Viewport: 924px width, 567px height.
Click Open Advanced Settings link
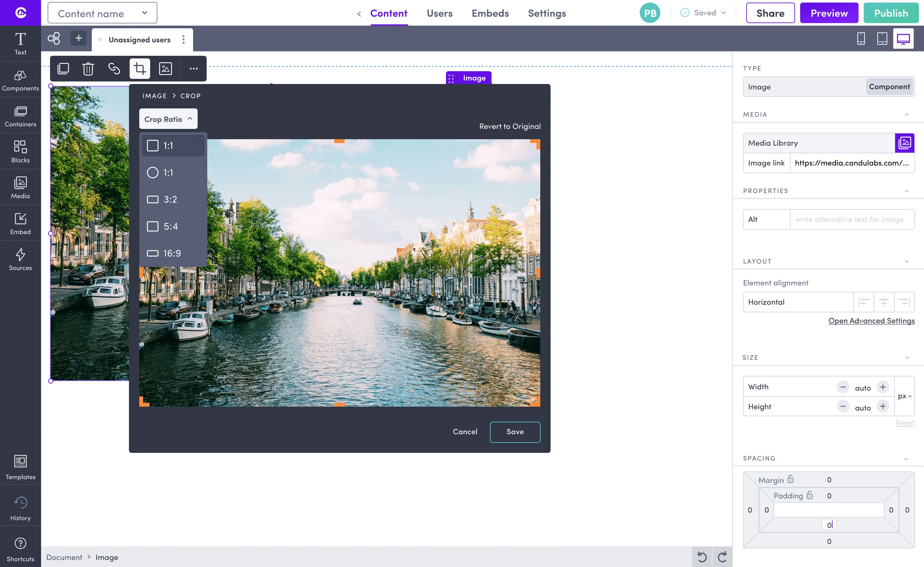tap(871, 321)
